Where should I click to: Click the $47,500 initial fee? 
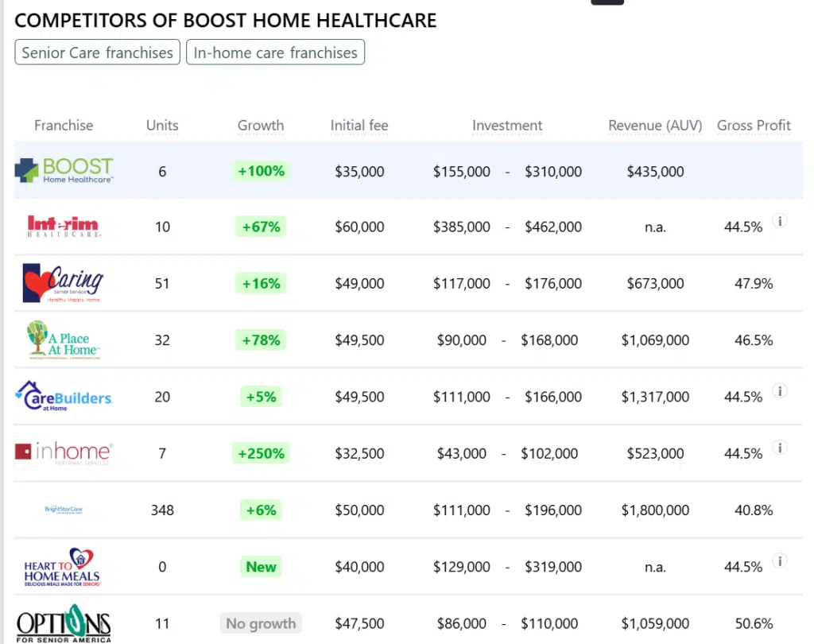(x=359, y=623)
